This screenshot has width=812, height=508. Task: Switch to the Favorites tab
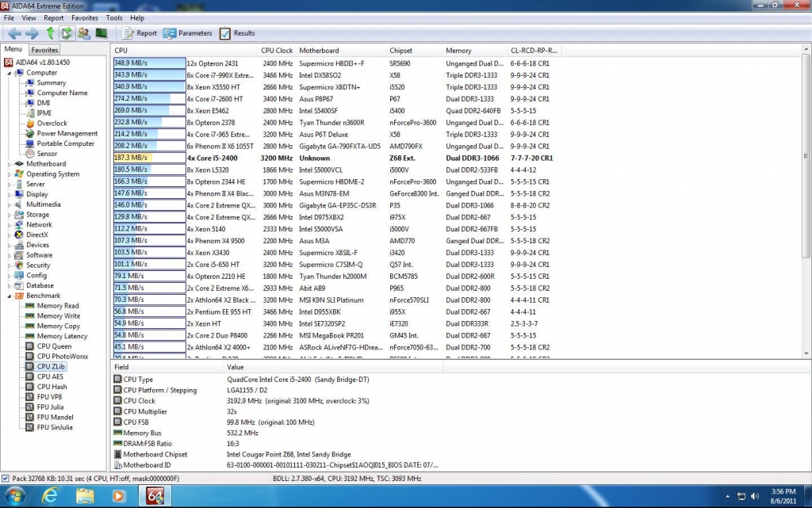click(x=45, y=50)
